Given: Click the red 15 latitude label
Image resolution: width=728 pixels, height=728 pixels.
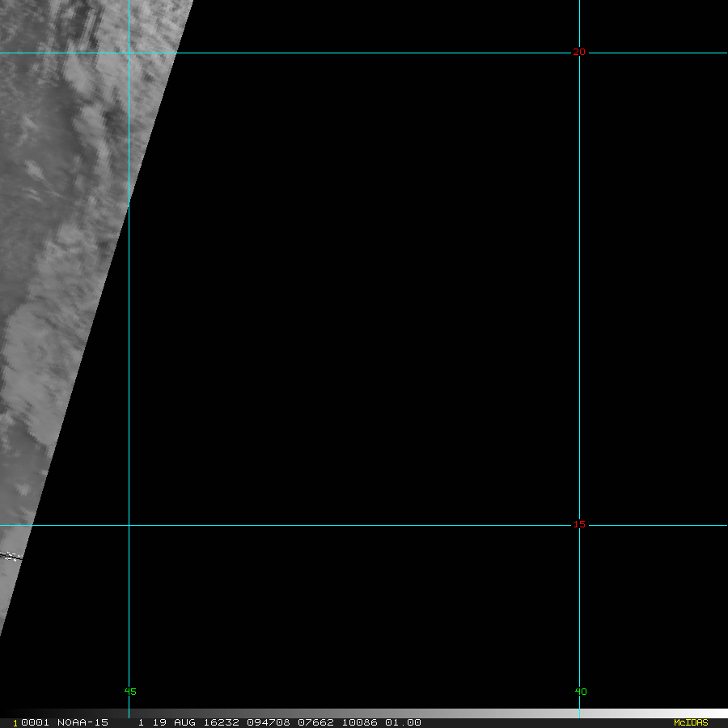Looking at the screenshot, I should (x=579, y=524).
